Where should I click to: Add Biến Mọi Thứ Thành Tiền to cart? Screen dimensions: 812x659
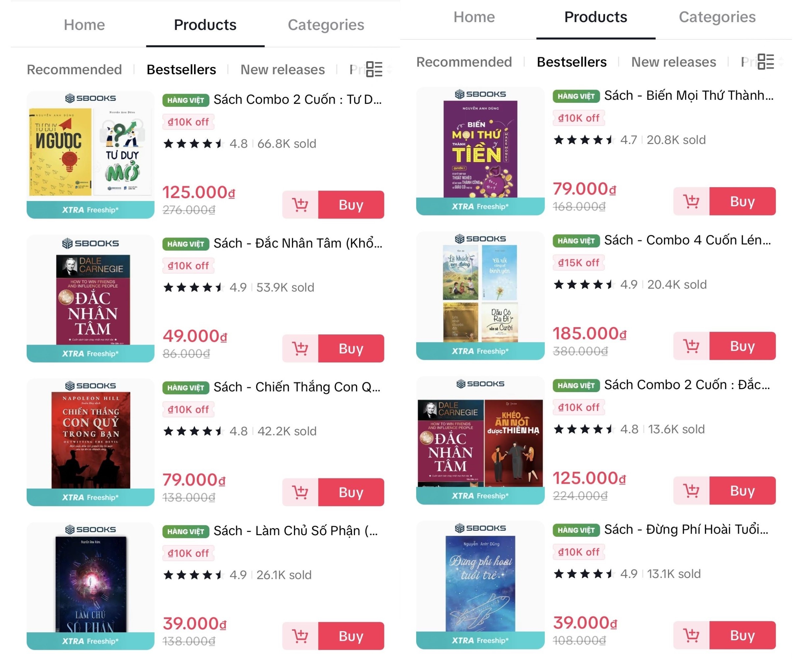coord(691,201)
